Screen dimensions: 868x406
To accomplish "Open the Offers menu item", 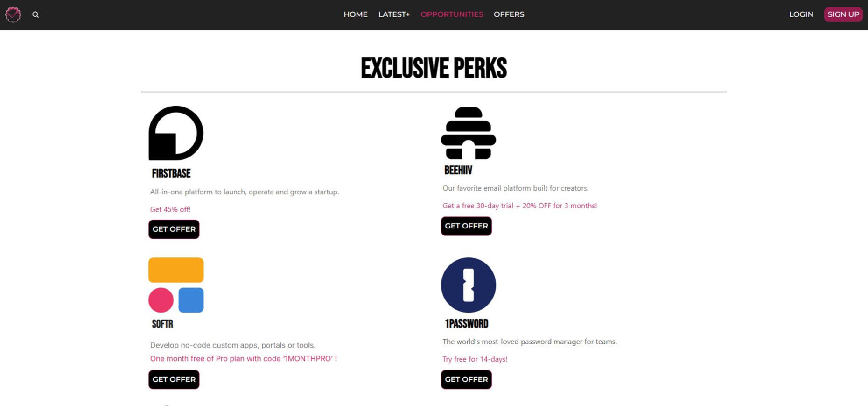I will coord(509,14).
